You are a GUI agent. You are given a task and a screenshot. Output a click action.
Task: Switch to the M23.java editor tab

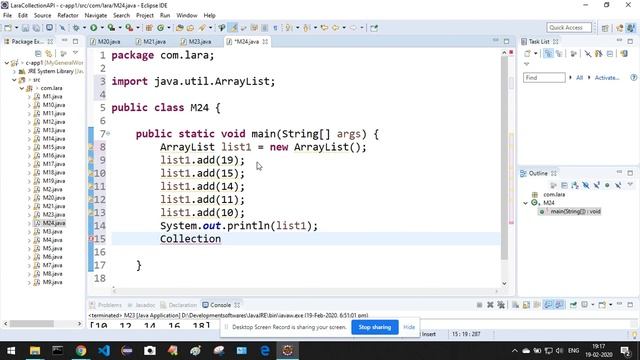coord(196,42)
